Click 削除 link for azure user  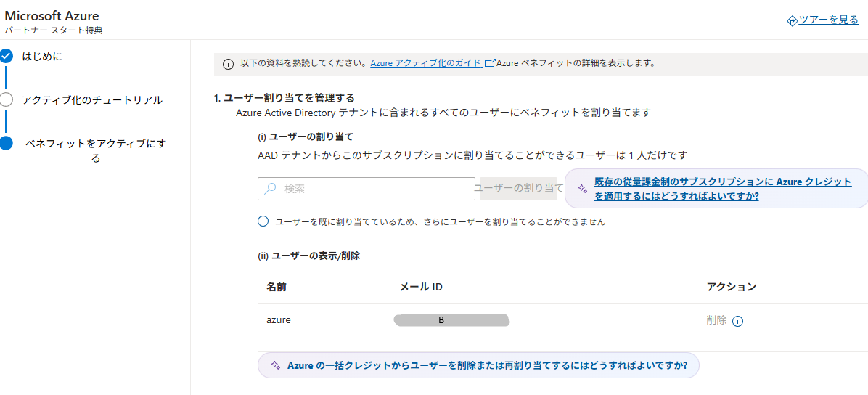coord(716,320)
